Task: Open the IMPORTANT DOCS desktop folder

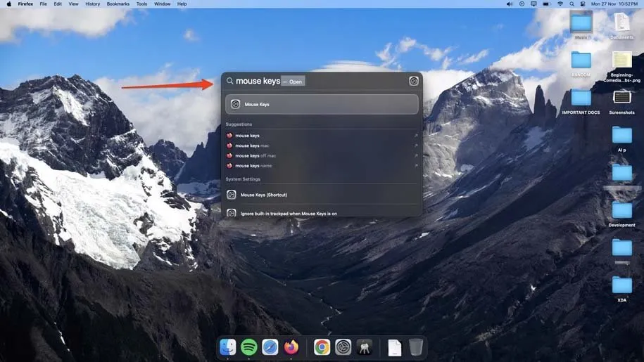Action: pos(581,99)
